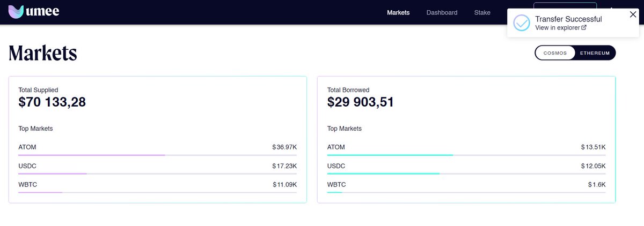Click the $13.51K ATOM borrowed amount

click(x=594, y=147)
